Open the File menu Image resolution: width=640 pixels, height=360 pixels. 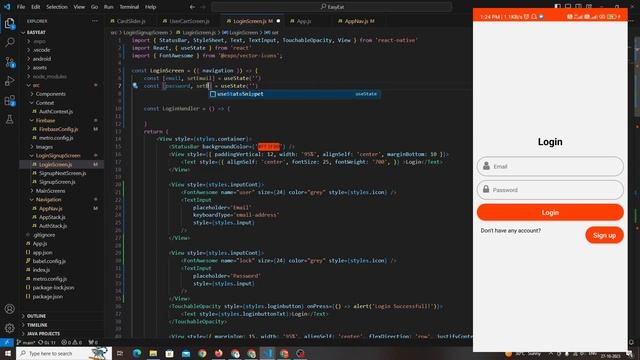21,7
